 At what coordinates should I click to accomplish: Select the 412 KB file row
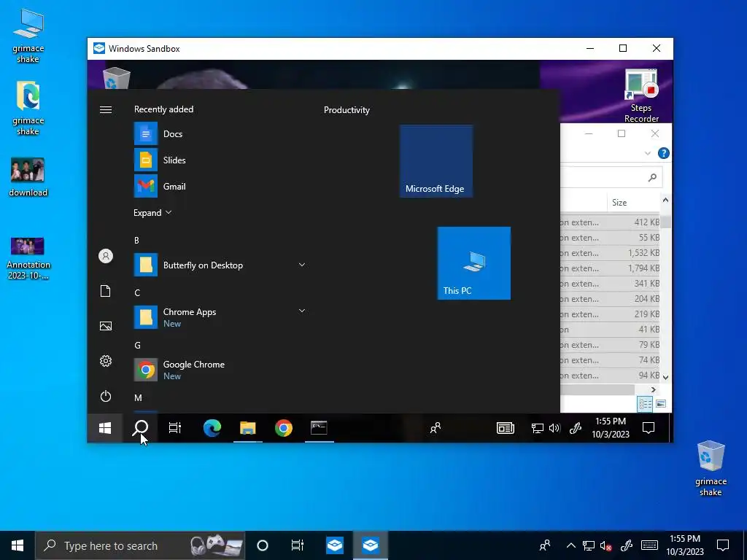pyautogui.click(x=610, y=222)
